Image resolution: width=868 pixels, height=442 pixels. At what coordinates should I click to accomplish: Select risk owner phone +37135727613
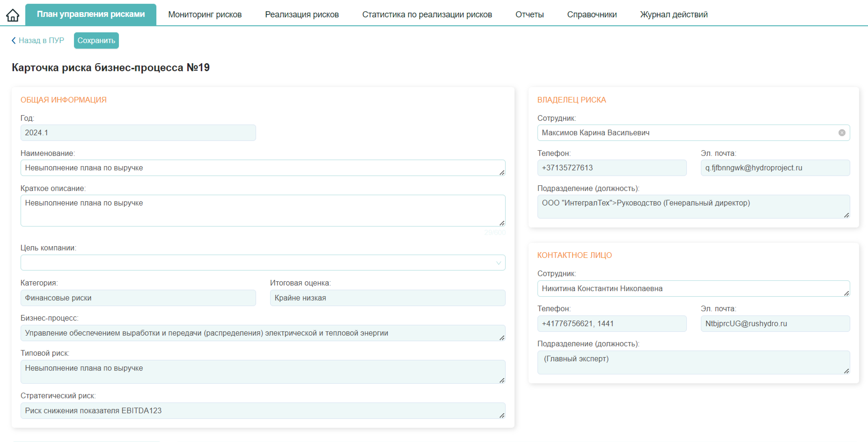coord(612,168)
